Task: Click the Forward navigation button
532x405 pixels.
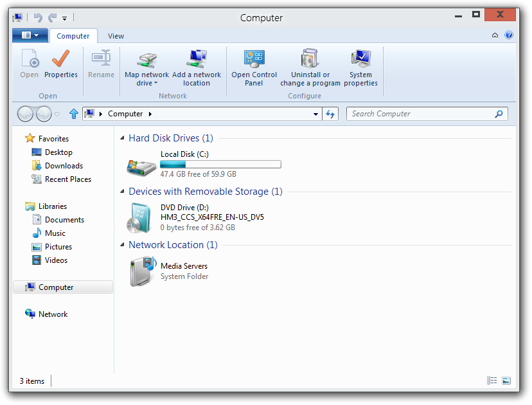Action: 44,114
